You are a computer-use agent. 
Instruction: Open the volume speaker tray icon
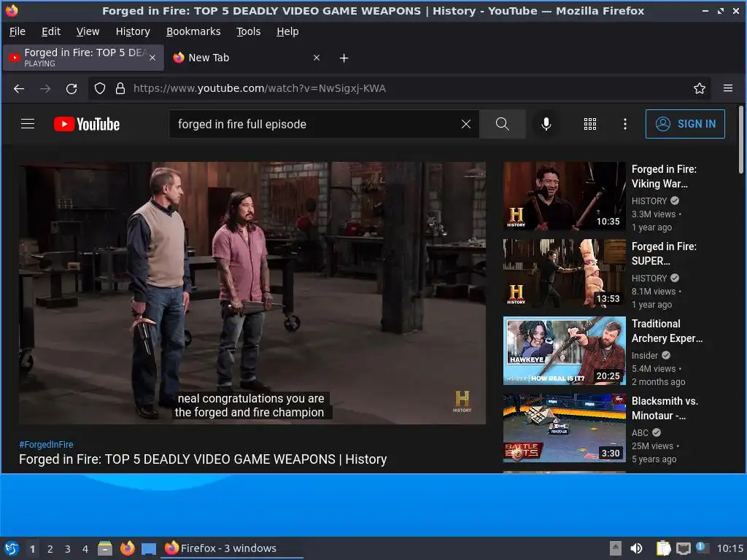click(x=636, y=548)
